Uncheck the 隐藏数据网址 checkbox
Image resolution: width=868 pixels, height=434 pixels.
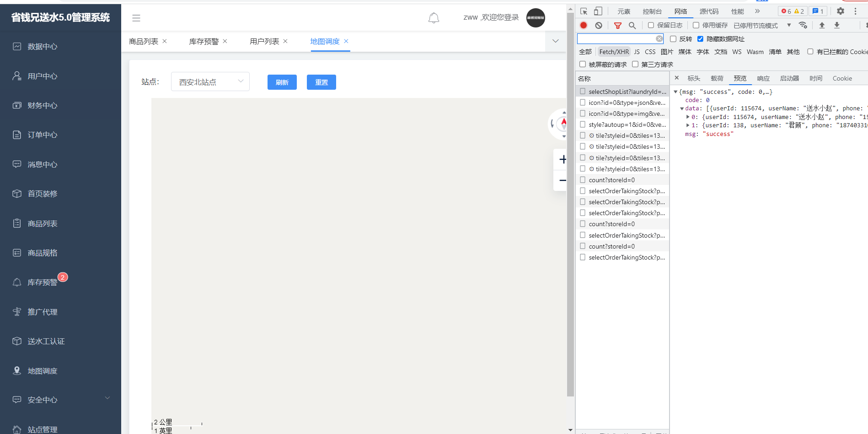pyautogui.click(x=700, y=39)
